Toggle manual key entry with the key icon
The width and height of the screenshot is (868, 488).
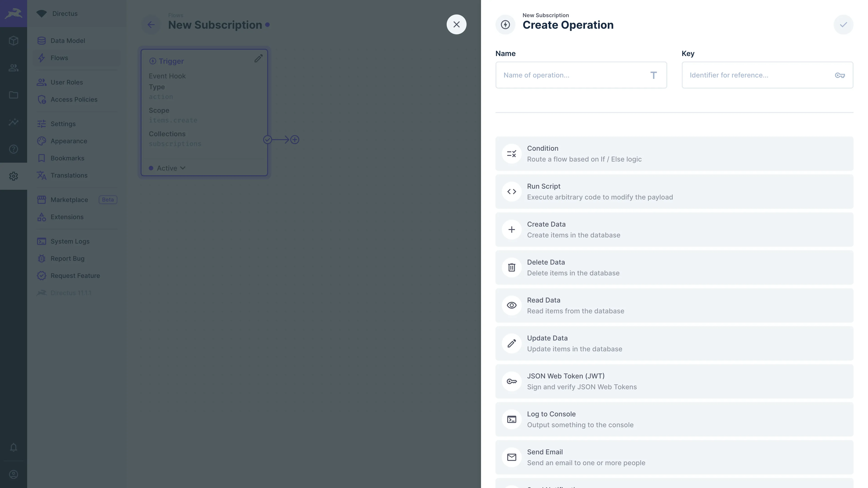tap(840, 75)
